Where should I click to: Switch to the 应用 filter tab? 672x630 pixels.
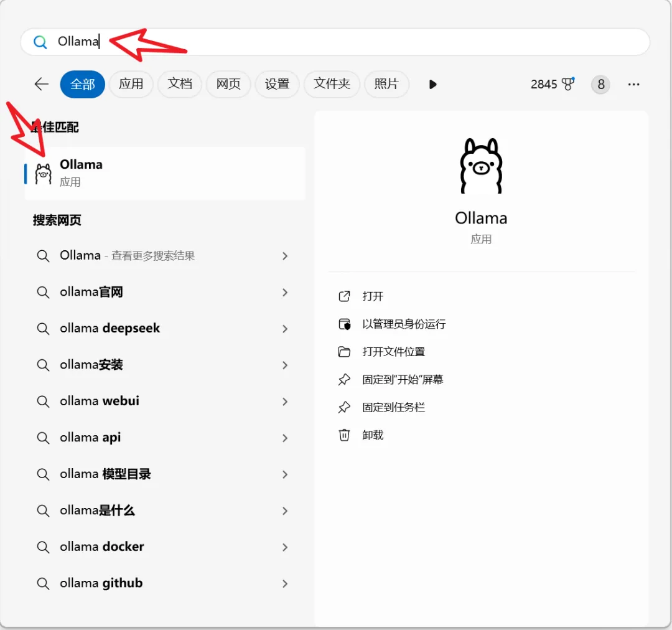click(131, 84)
